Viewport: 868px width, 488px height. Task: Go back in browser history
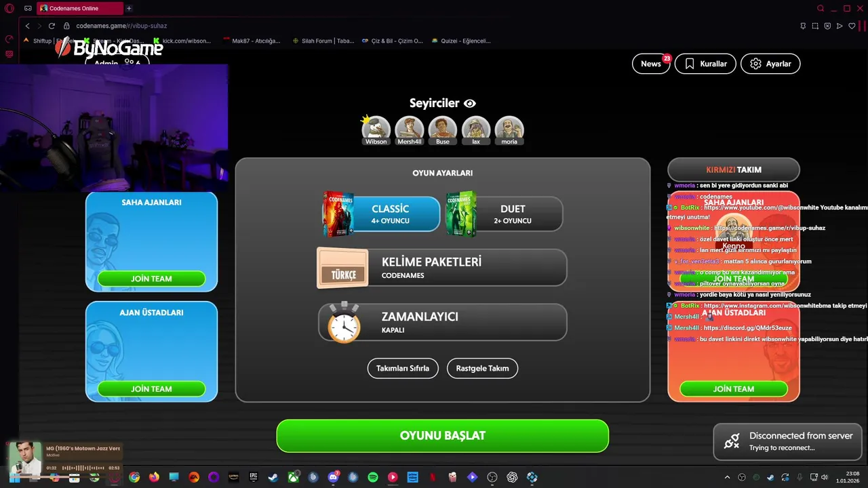[27, 26]
